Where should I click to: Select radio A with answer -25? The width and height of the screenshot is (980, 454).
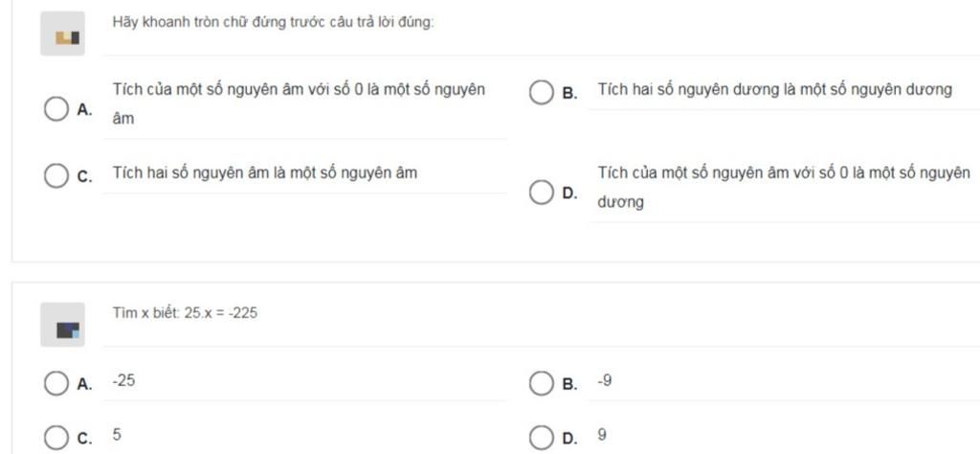[56, 383]
